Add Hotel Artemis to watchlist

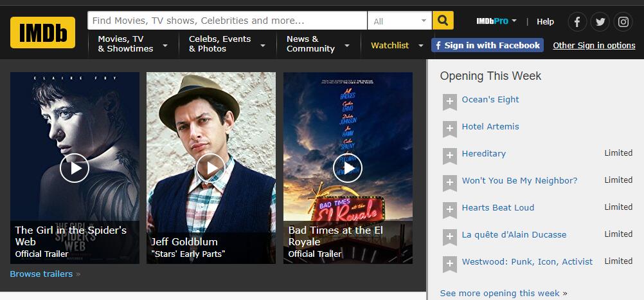[450, 129]
